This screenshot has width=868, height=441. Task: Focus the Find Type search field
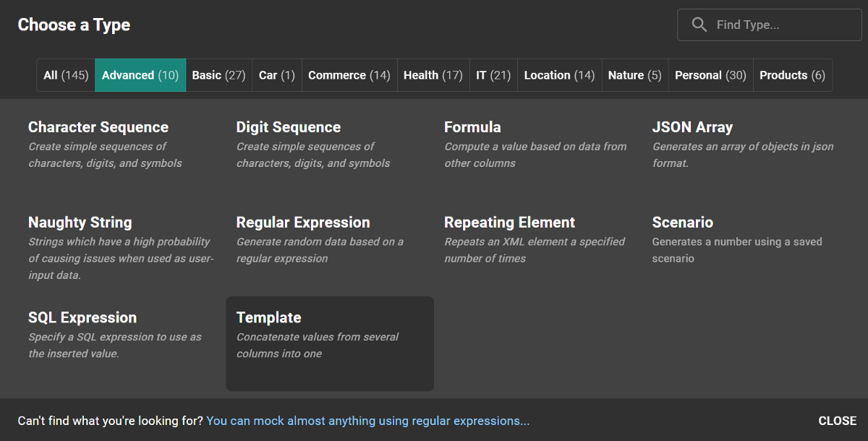781,25
